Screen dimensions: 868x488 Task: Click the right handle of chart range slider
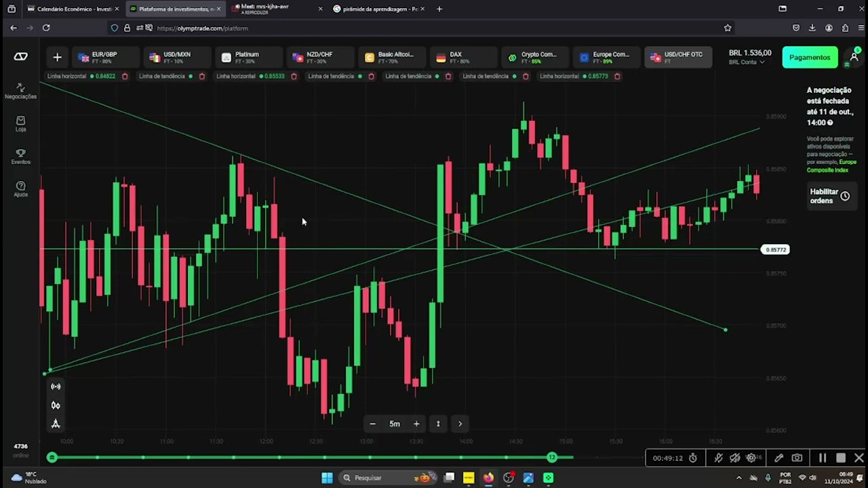point(552,457)
